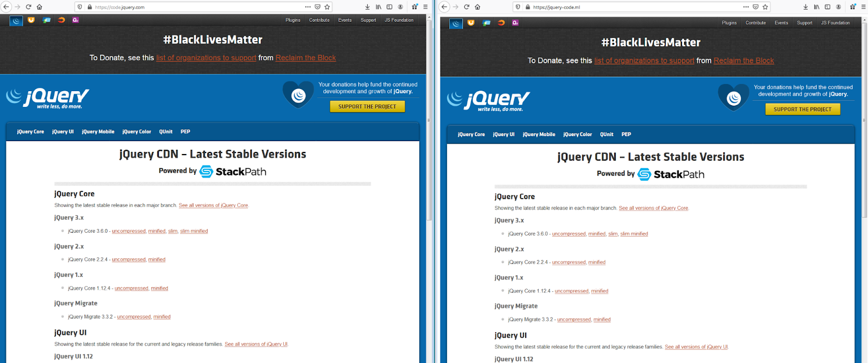Open Migrate 3.3.2 minified link, left window
The width and height of the screenshot is (868, 363).
tap(162, 317)
